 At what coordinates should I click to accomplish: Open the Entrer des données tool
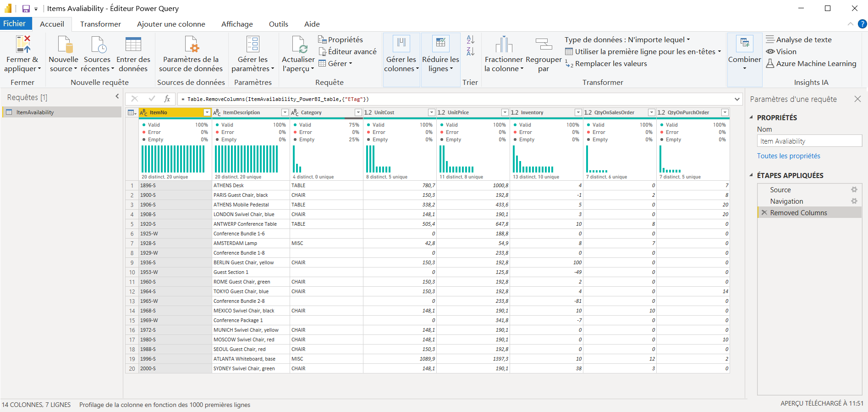click(x=133, y=45)
